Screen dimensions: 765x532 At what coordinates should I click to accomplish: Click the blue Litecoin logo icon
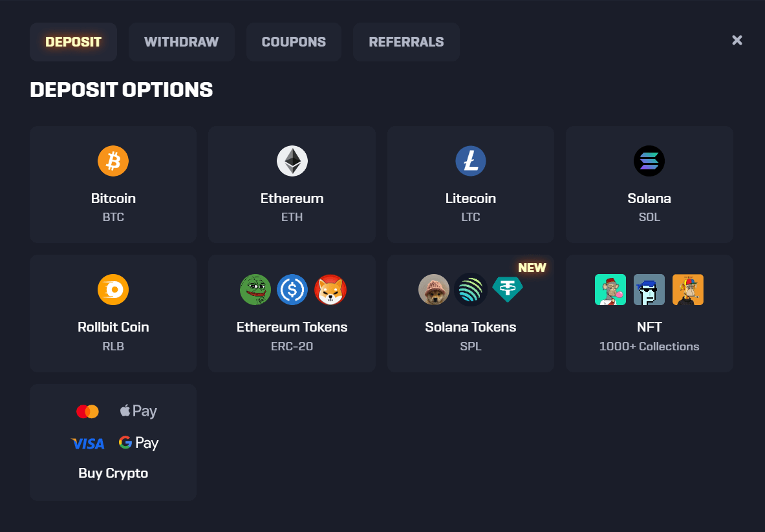471,161
